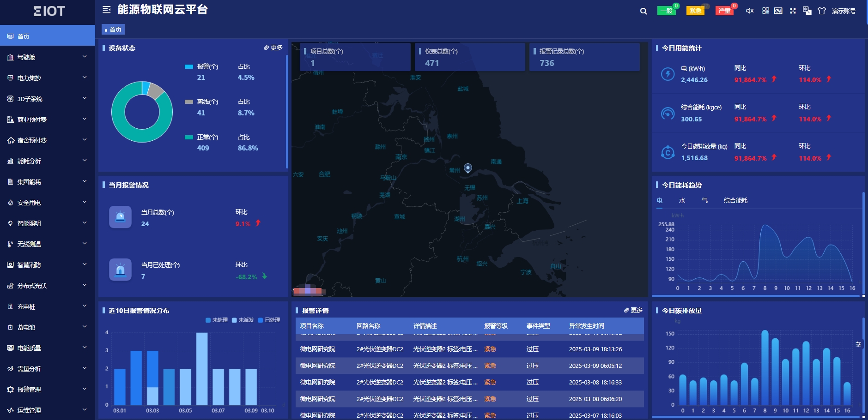Screen dimensions: 868x420
Task: Click the yellow 紧急 alarm badge
Action: 695,11
